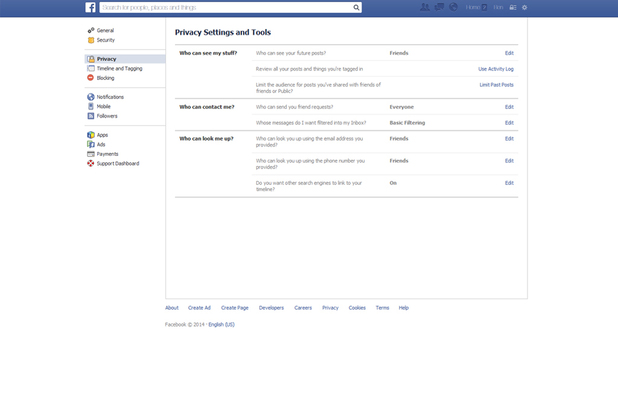Change language via English (US) link
The image size is (618, 411).
click(222, 325)
